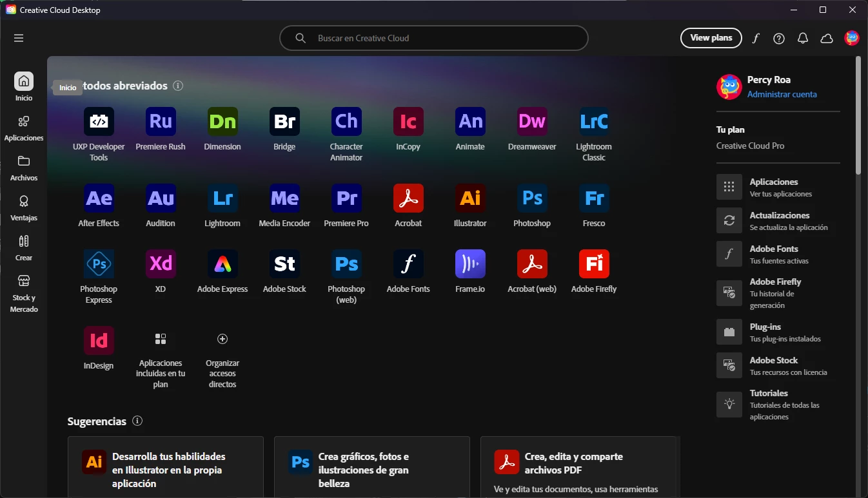Image resolution: width=868 pixels, height=498 pixels.
Task: Open Photoshop Express
Action: pos(99,264)
